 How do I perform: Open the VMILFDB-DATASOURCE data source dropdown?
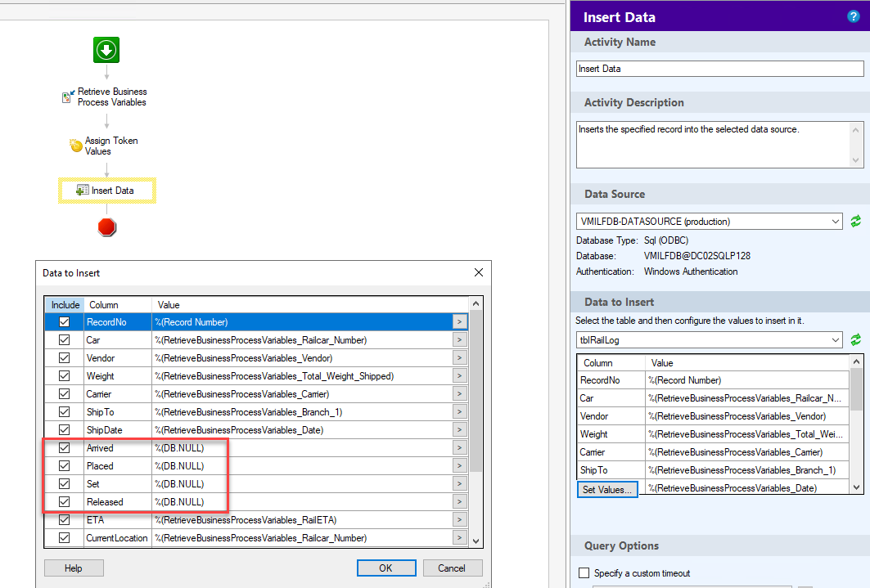pyautogui.click(x=834, y=222)
